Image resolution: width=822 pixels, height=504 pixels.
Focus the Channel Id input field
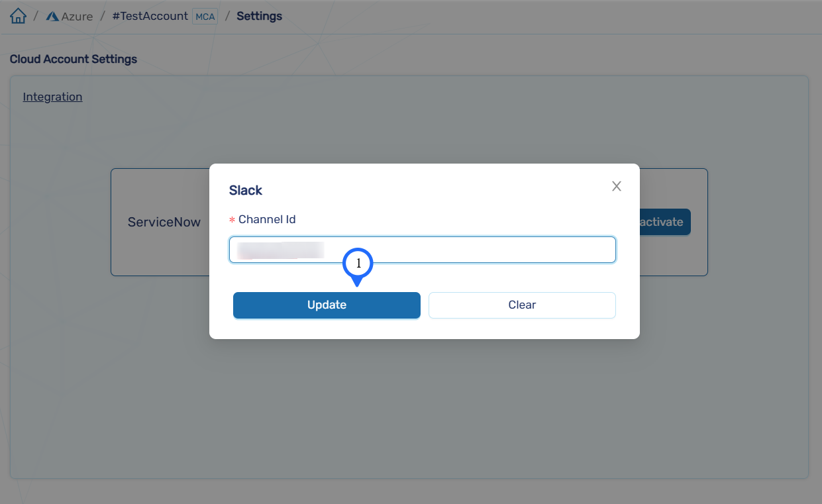(x=464, y=250)
